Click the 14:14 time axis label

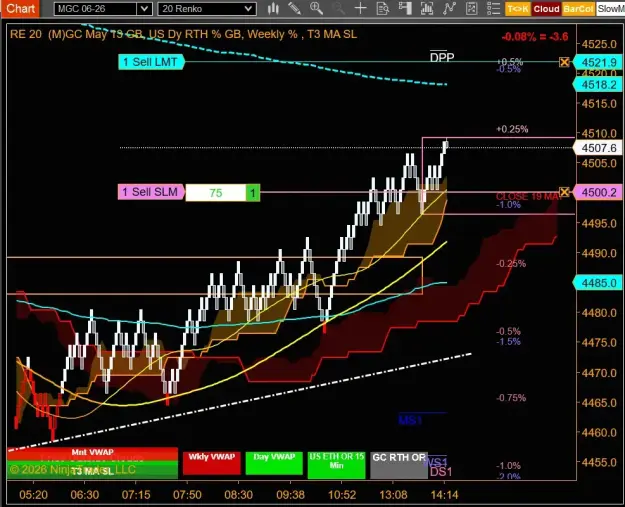[x=444, y=495]
